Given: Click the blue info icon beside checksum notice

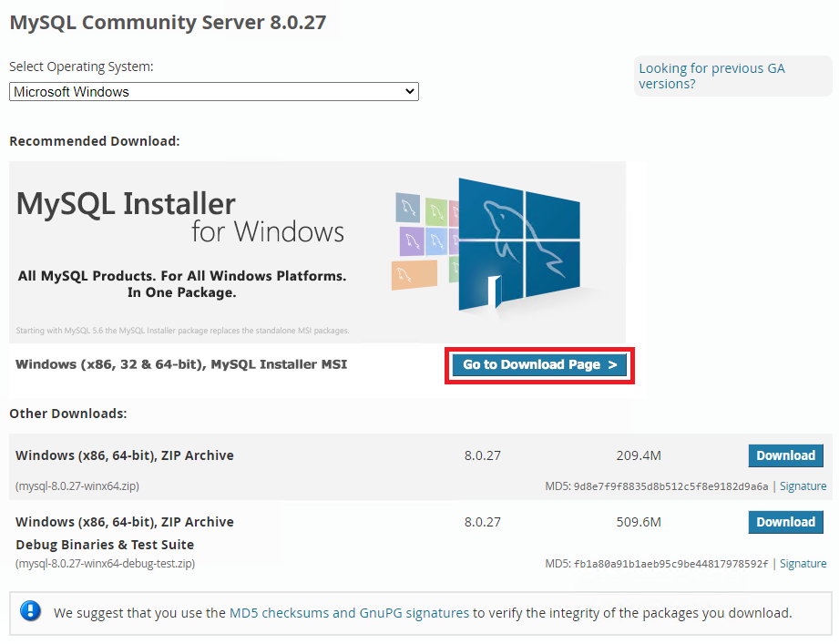Looking at the screenshot, I should [x=30, y=611].
